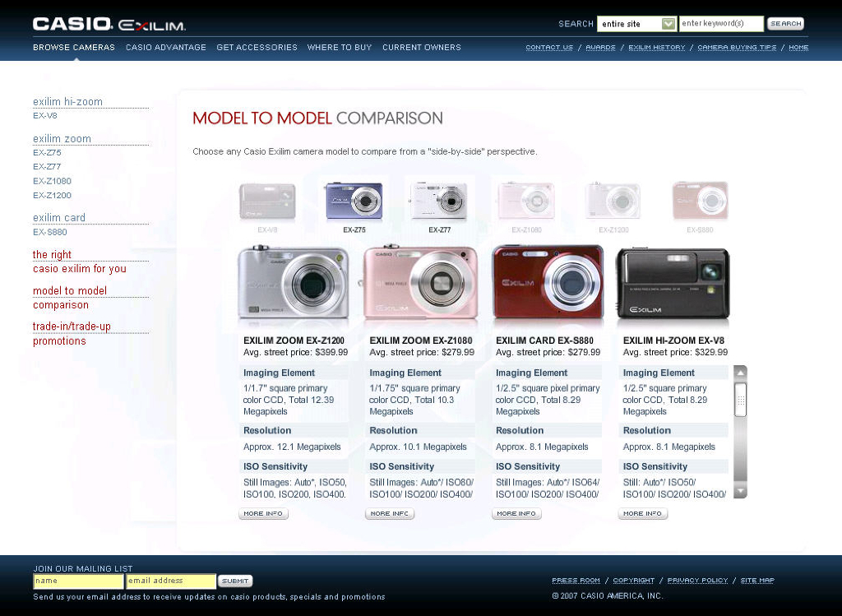Viewport: 842px width, 616px height.
Task: Open the Press Room footer link
Action: pos(576,581)
